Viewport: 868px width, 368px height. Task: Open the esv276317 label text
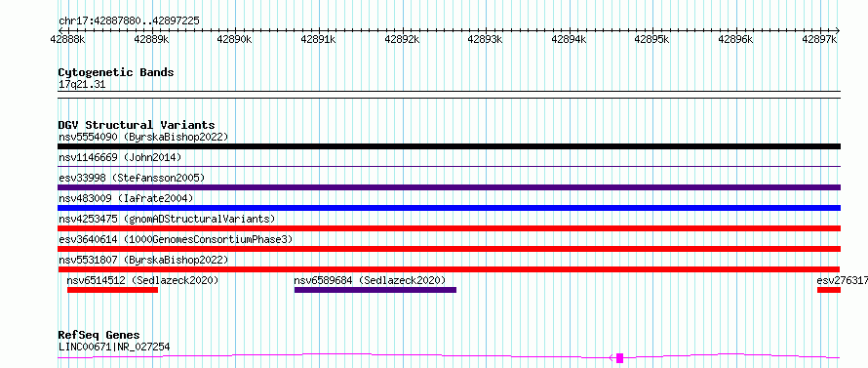pyautogui.click(x=842, y=280)
